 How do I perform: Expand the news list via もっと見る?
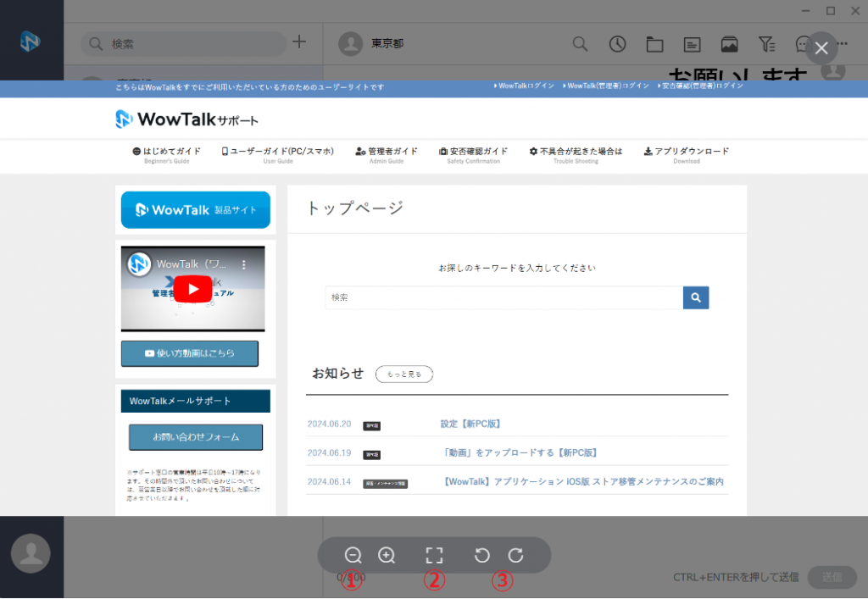pos(403,374)
